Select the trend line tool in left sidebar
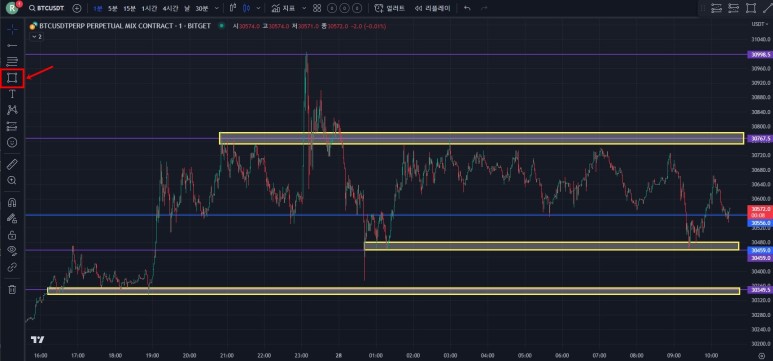 pos(12,45)
